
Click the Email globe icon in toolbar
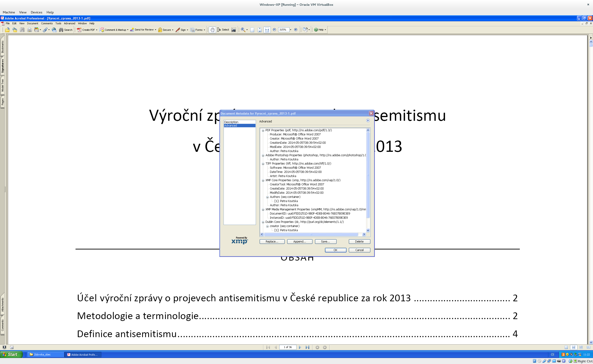pos(54,30)
